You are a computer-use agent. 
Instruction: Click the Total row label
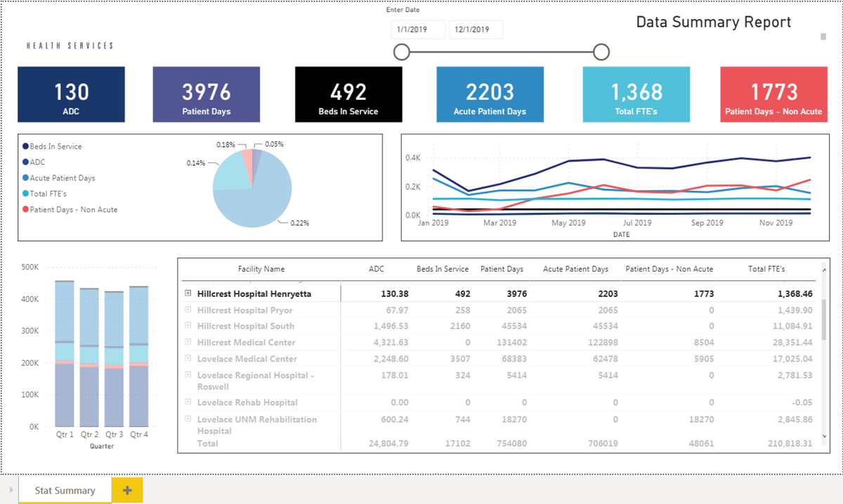(x=207, y=443)
